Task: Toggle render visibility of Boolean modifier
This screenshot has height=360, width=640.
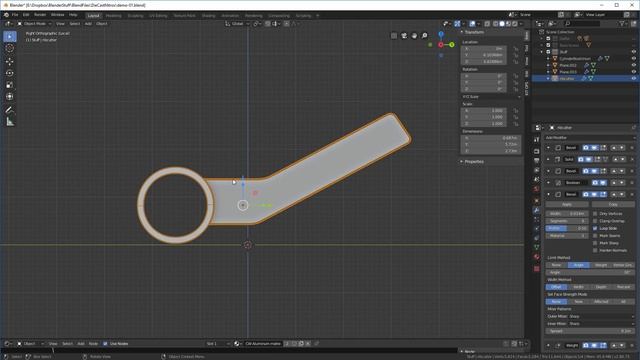Action: pos(595,182)
